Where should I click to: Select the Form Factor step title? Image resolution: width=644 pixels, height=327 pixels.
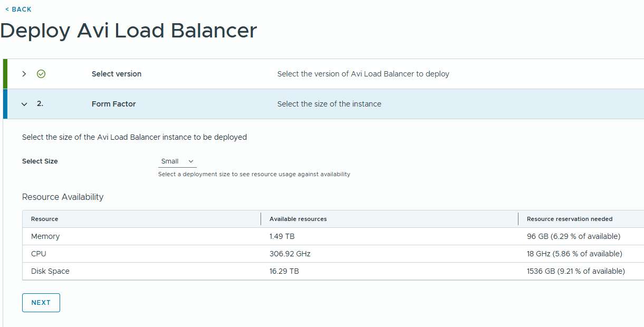[x=114, y=104]
